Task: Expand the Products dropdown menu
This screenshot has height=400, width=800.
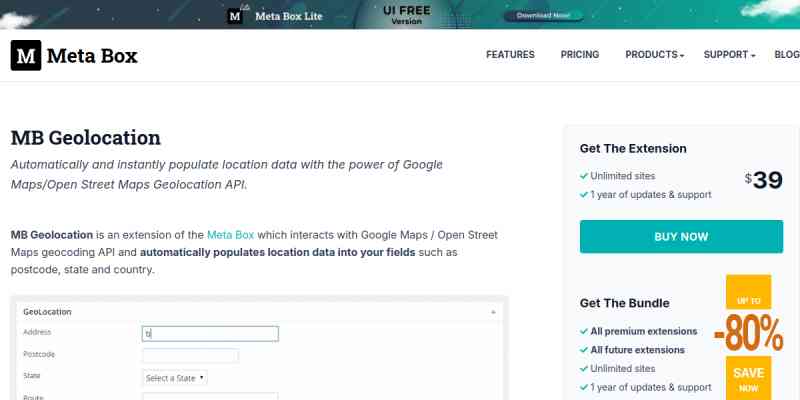Action: coord(655,55)
